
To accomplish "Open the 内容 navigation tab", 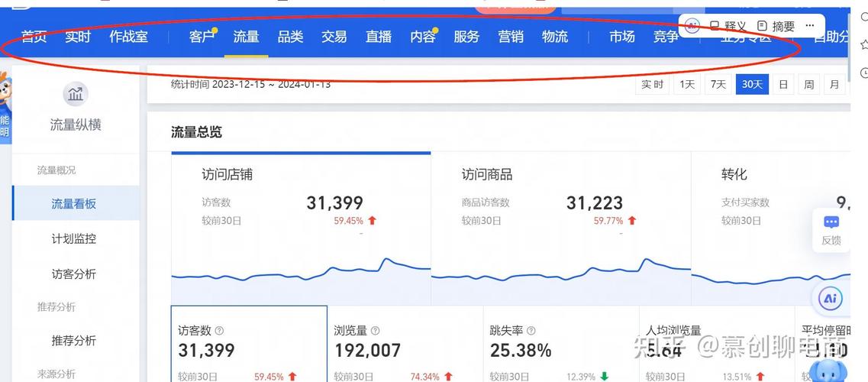I will (423, 37).
